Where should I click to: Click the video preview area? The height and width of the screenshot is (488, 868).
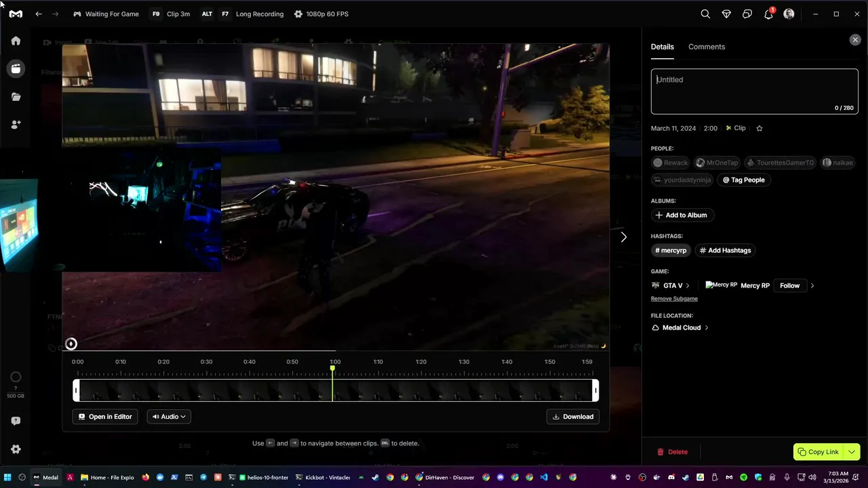(336, 197)
